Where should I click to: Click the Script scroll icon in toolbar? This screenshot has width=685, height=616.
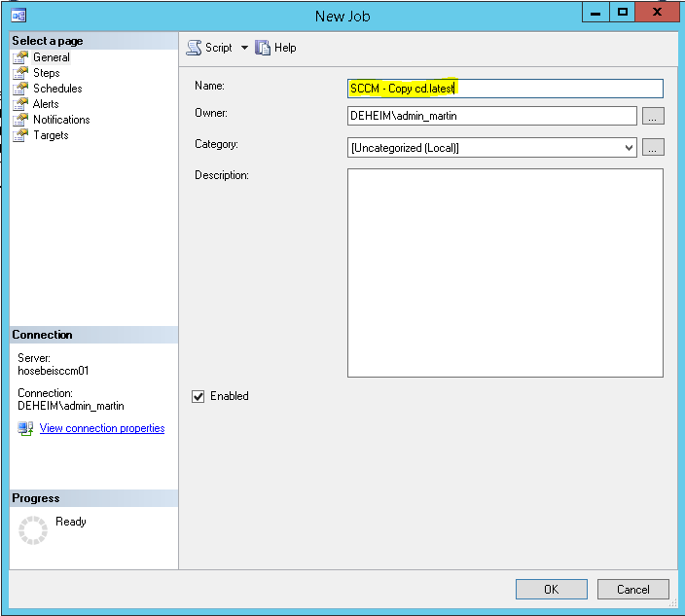tap(194, 48)
